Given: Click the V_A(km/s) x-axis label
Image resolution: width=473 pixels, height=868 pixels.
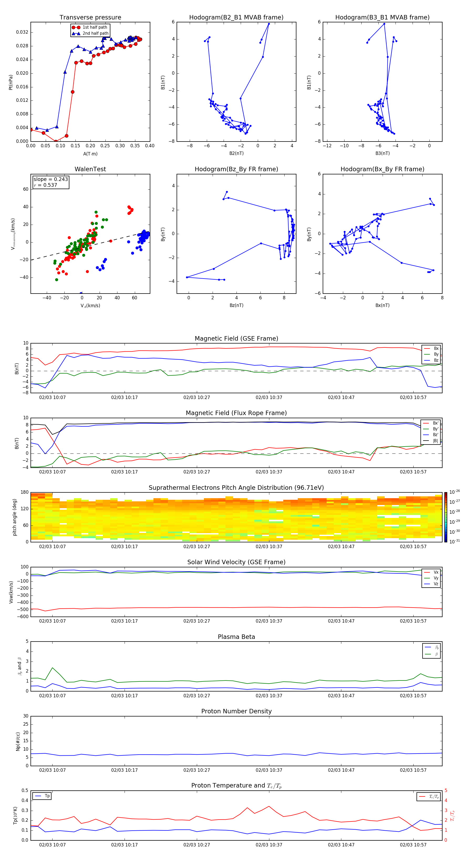Looking at the screenshot, I should click(90, 306).
